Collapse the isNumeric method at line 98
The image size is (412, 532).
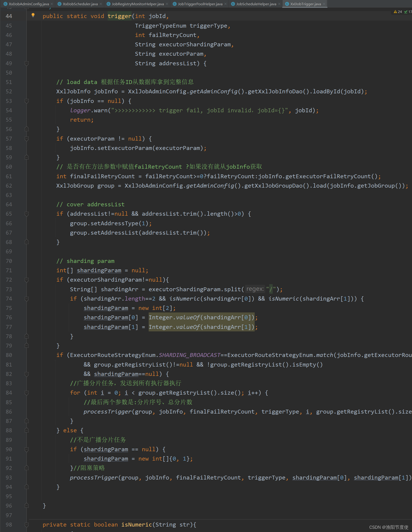tap(27, 524)
